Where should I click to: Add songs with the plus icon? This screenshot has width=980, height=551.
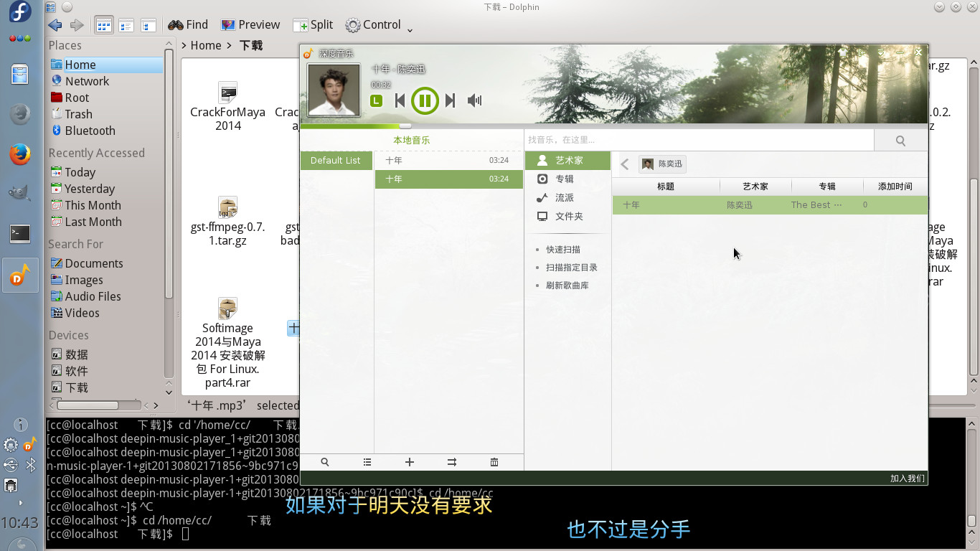[x=410, y=463]
